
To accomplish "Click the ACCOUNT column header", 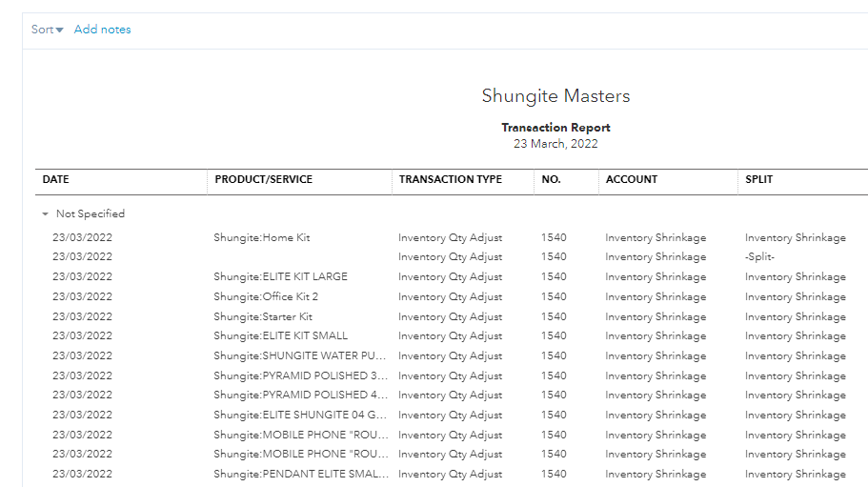I will 632,179.
